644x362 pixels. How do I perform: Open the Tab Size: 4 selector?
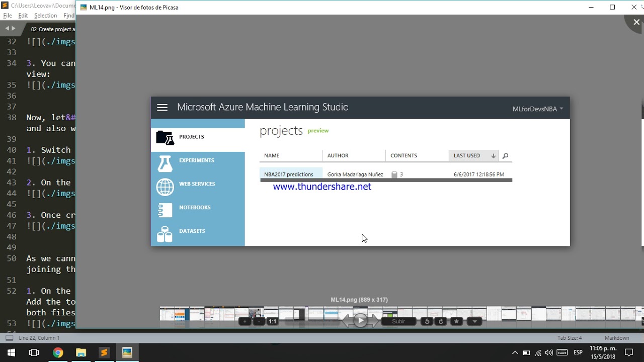point(570,338)
